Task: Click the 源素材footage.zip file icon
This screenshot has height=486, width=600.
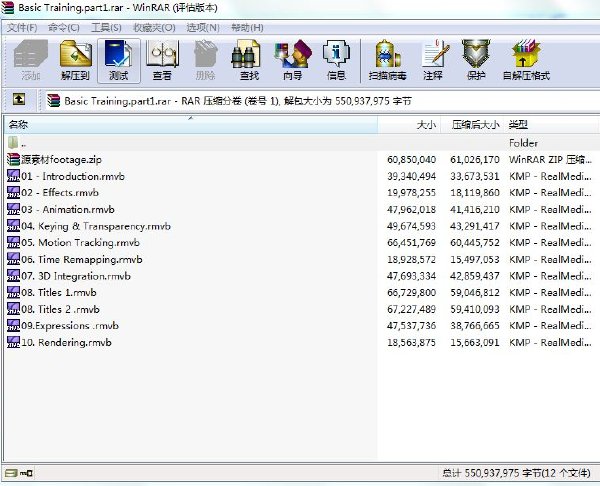Action: tap(13, 160)
